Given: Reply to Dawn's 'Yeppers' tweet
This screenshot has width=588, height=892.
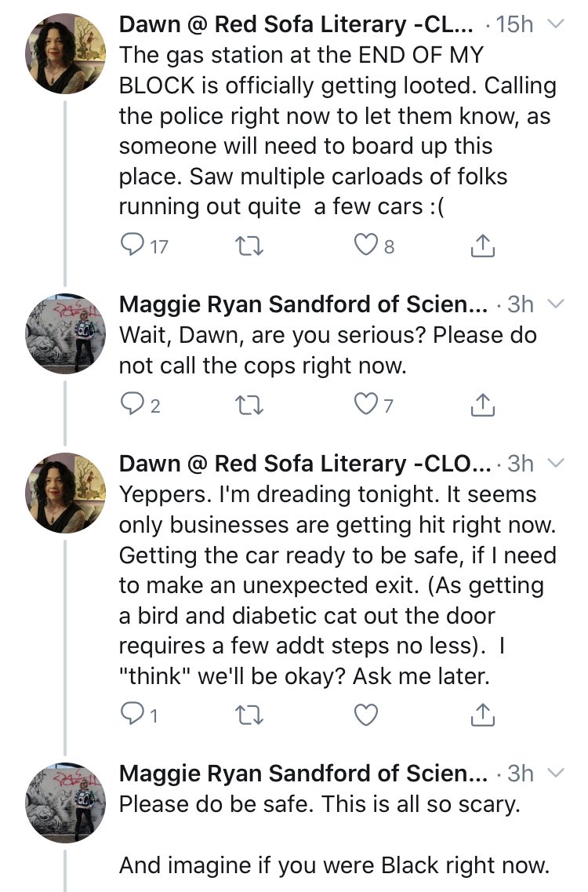Looking at the screenshot, I should [131, 714].
